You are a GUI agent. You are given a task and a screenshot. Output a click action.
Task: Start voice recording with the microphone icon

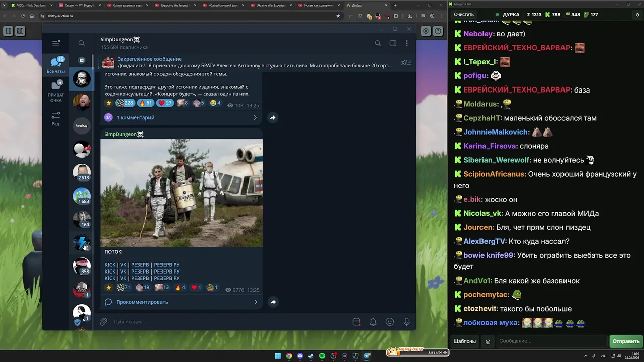[x=407, y=322]
